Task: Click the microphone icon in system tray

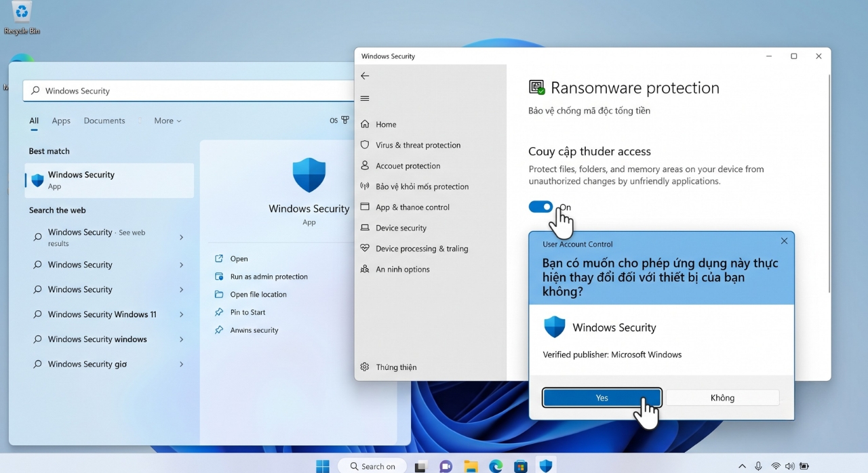Action: tap(758, 466)
